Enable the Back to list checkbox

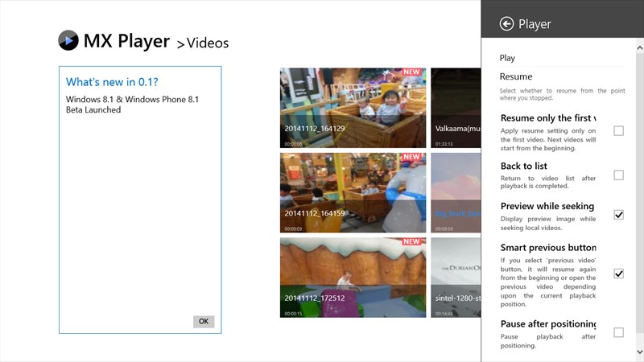tap(618, 175)
